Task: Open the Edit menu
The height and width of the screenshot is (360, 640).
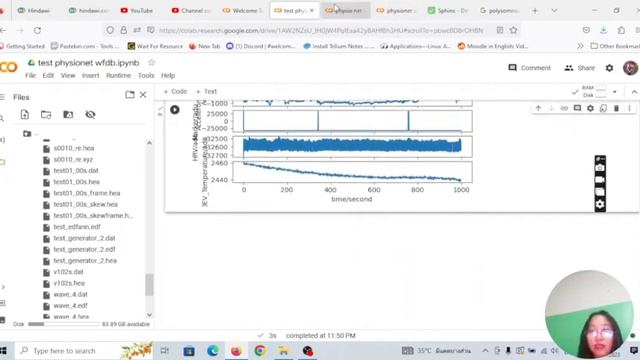Action: coord(48,76)
